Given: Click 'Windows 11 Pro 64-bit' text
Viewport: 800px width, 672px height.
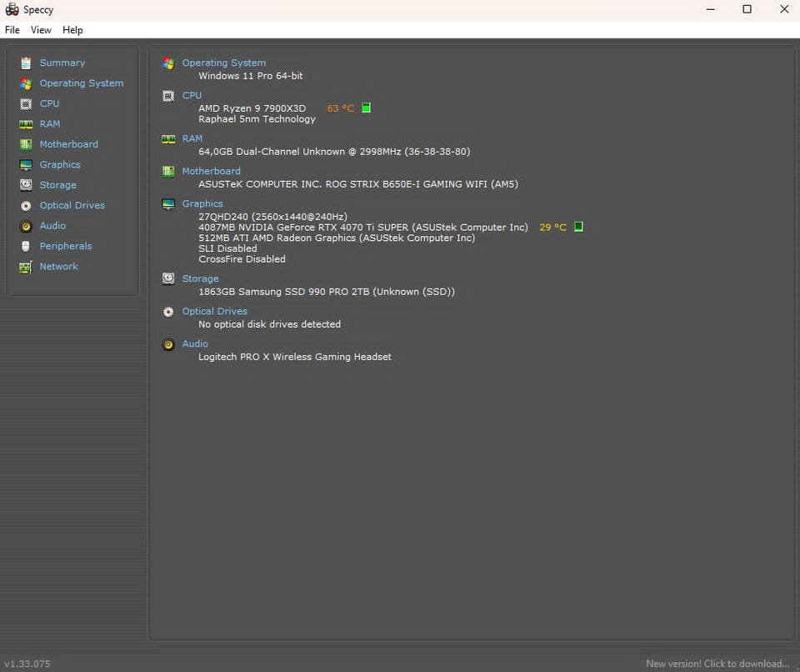Looking at the screenshot, I should (x=251, y=76).
